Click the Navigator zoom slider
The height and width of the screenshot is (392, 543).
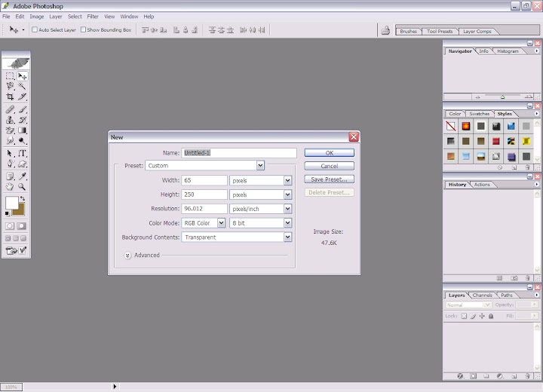click(x=503, y=96)
